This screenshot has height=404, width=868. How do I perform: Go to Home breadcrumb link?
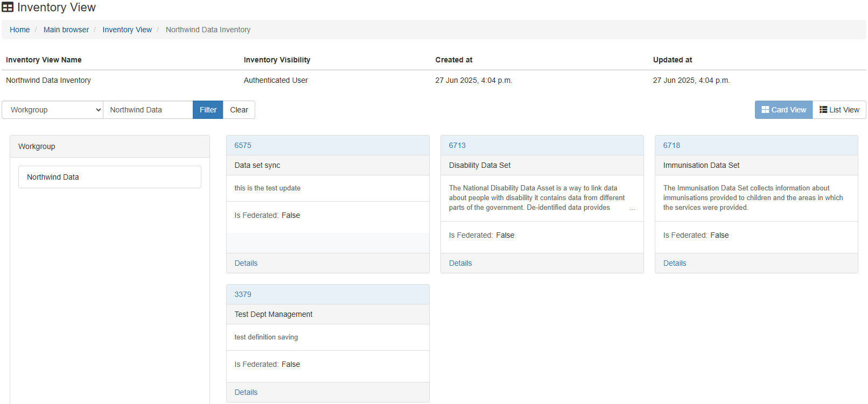coord(19,30)
